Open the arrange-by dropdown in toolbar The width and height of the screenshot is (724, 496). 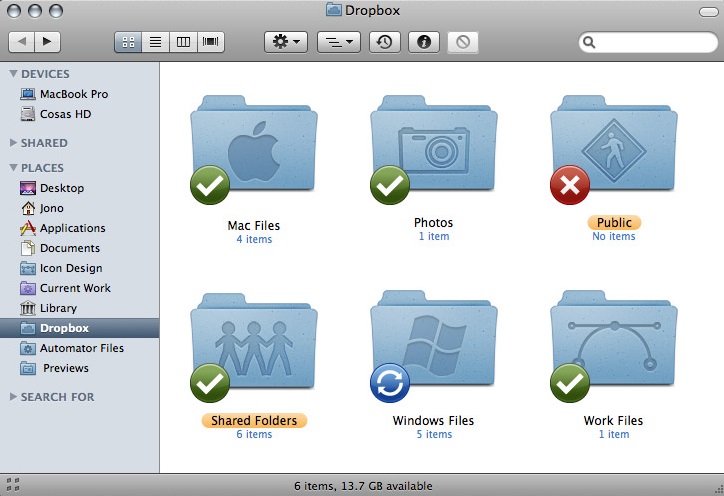coord(339,42)
